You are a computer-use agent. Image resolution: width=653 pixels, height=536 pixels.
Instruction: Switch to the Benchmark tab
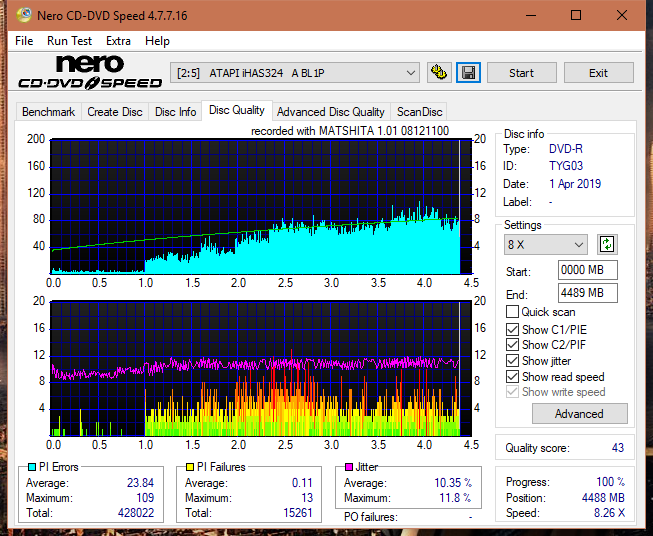tap(49, 112)
